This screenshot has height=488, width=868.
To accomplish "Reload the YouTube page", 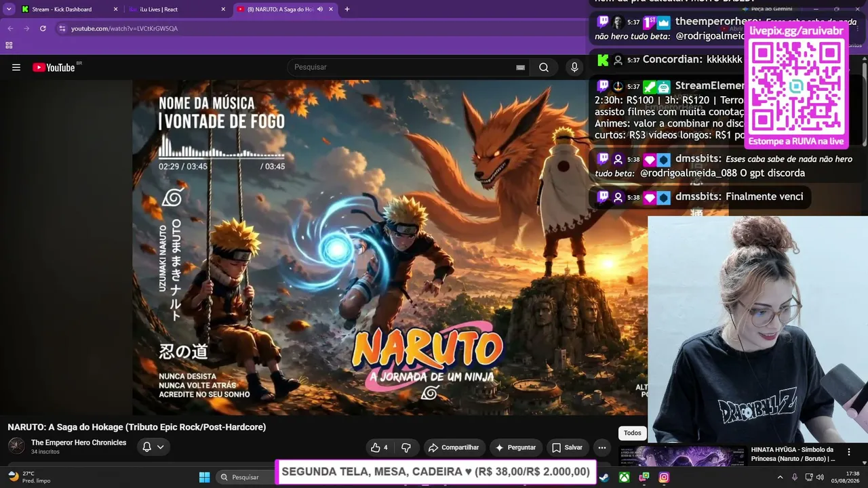I will (43, 28).
